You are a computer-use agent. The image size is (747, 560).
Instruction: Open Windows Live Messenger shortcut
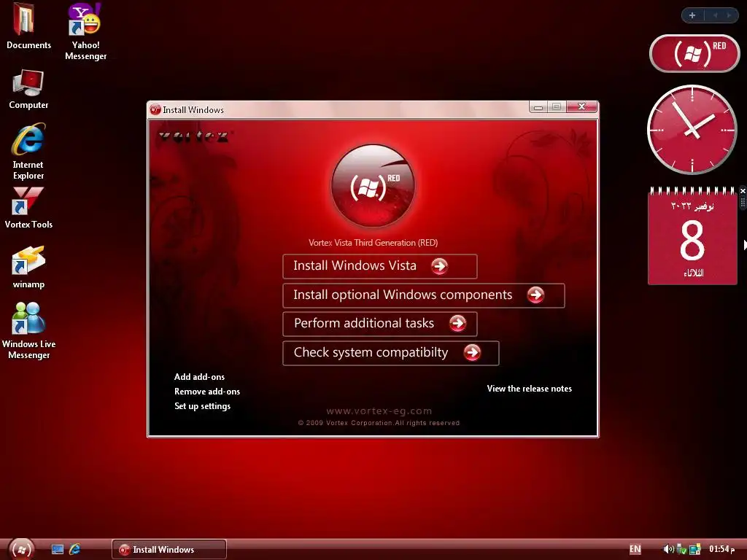28,330
